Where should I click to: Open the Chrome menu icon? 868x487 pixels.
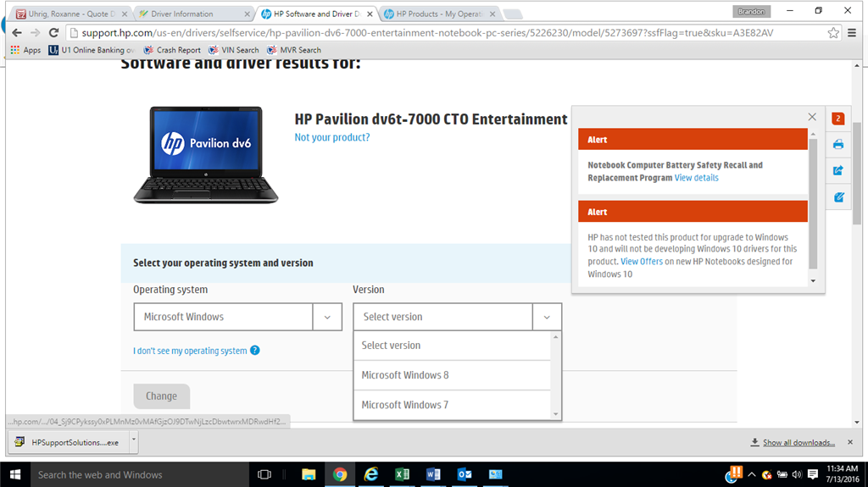click(x=852, y=33)
